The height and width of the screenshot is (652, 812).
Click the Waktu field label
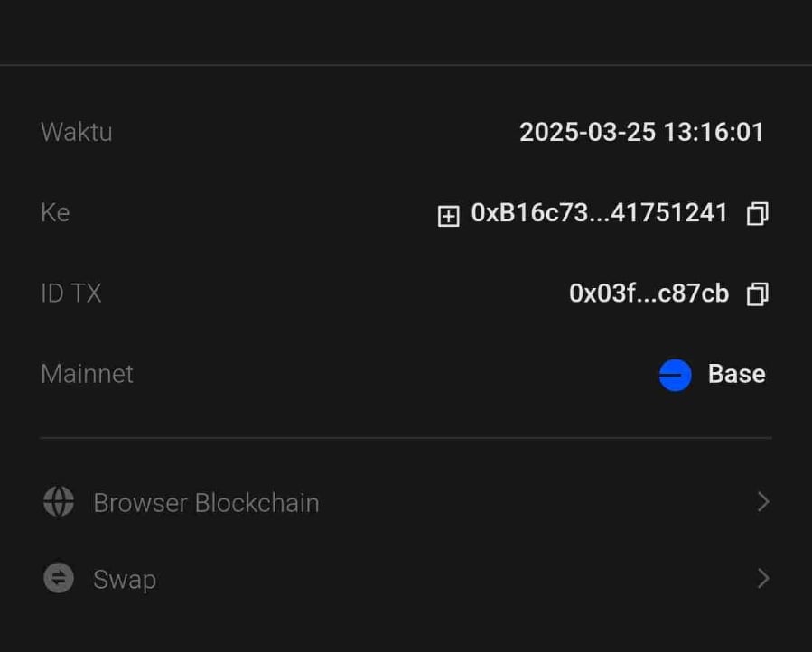click(x=77, y=132)
